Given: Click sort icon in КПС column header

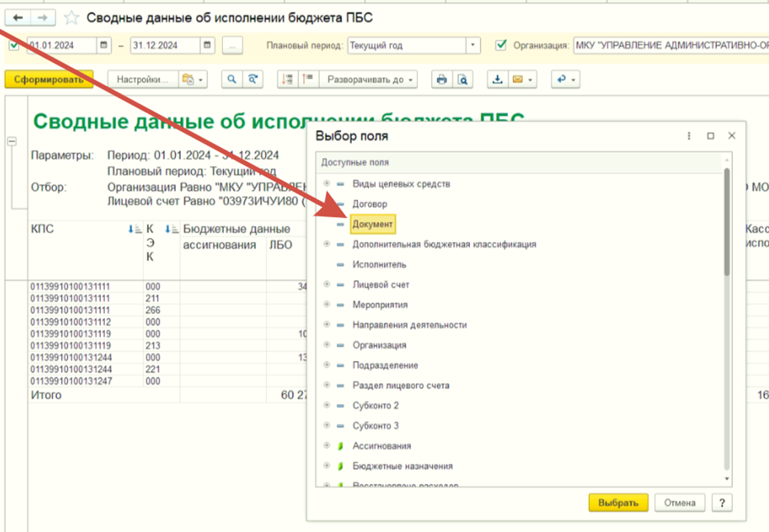Looking at the screenshot, I should click(135, 229).
